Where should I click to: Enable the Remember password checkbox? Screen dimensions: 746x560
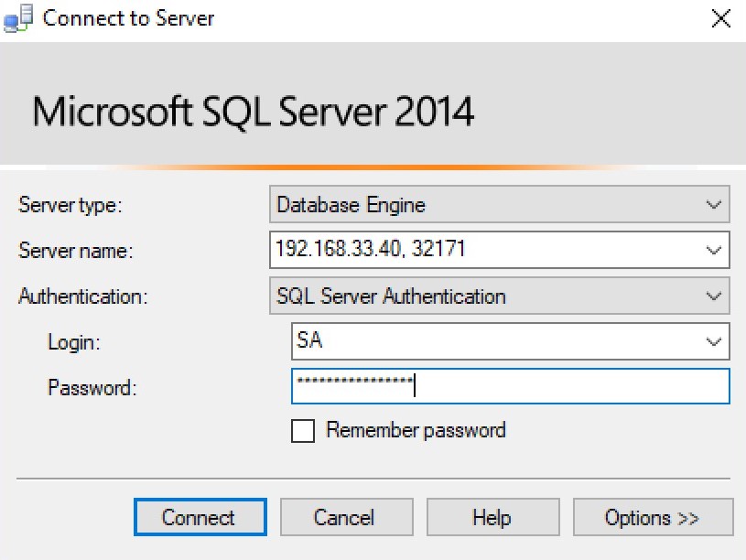[303, 431]
